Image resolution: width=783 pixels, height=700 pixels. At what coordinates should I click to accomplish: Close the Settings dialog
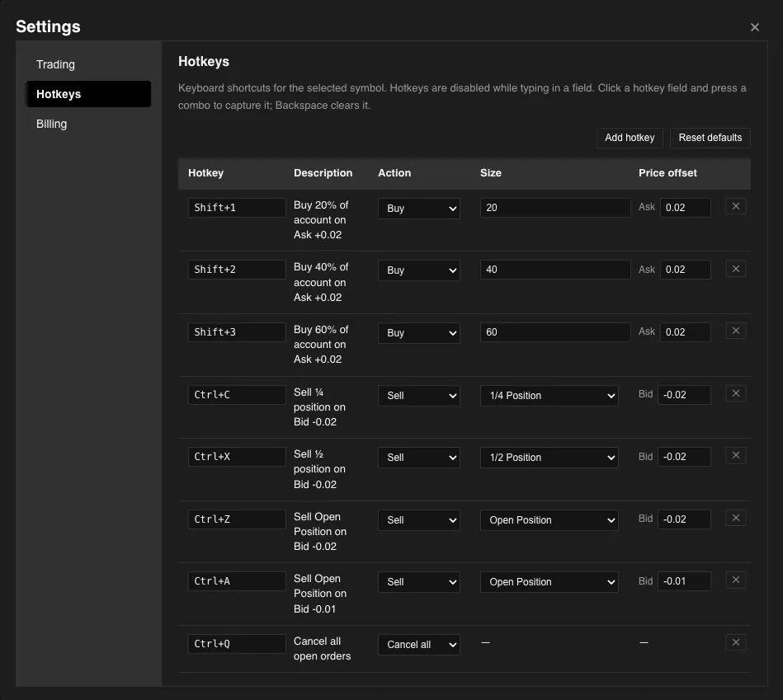pyautogui.click(x=755, y=27)
